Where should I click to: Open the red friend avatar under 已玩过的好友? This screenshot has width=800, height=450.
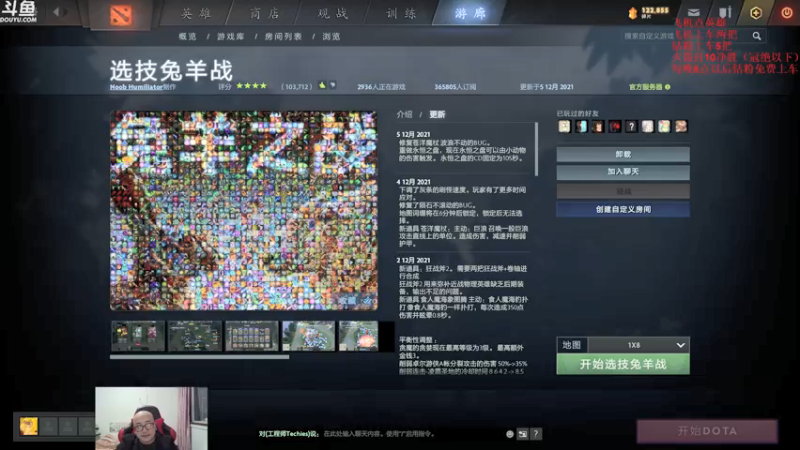pyautogui.click(x=614, y=126)
